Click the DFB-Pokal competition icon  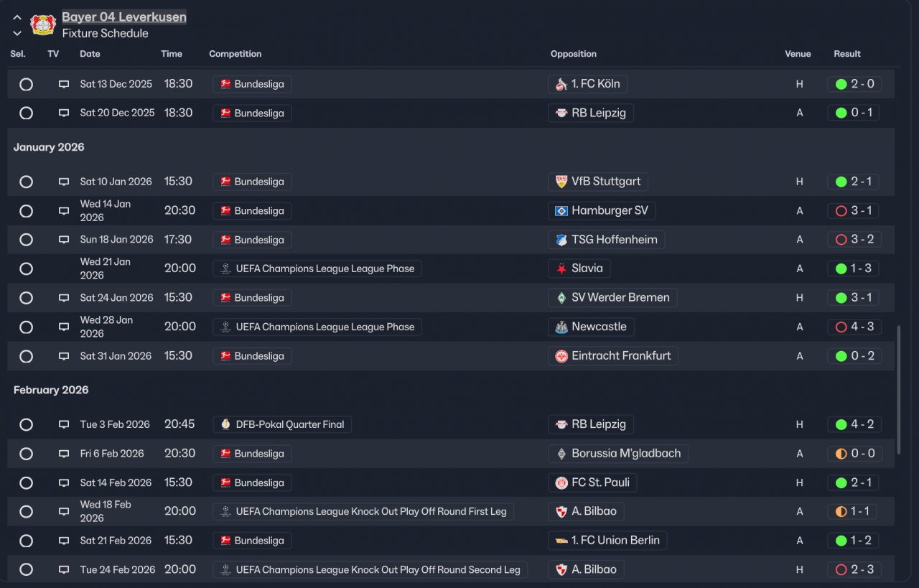point(225,424)
